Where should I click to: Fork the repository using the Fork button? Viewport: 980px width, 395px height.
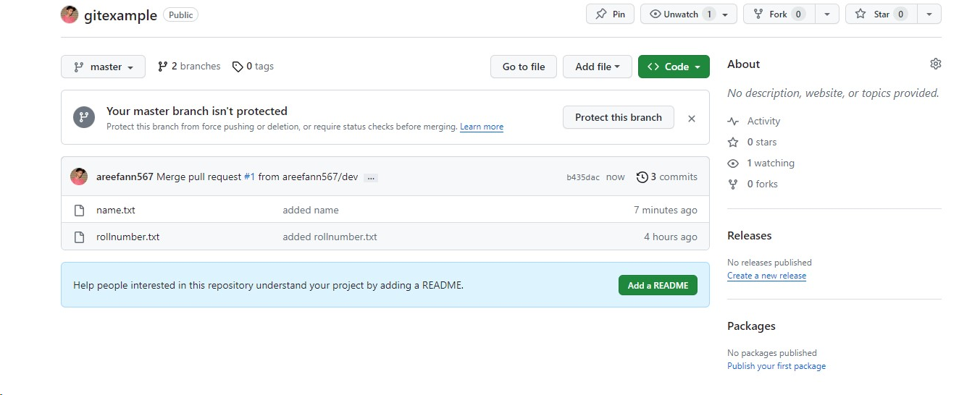(x=779, y=14)
